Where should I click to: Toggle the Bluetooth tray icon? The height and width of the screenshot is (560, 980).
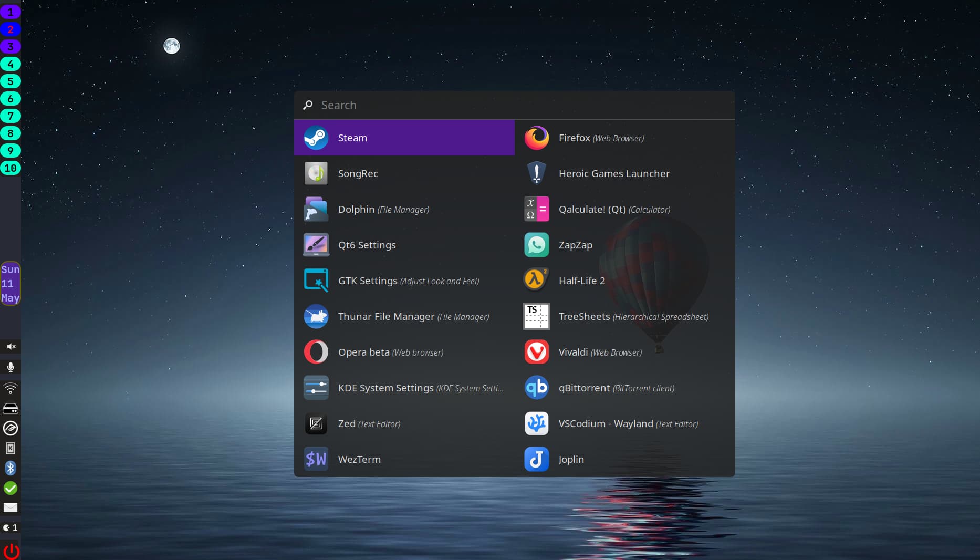(x=11, y=468)
